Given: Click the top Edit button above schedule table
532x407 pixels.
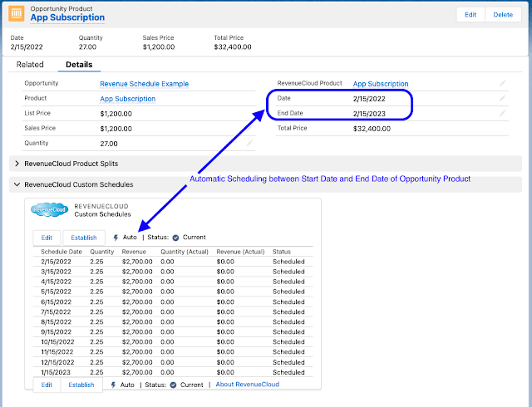Looking at the screenshot, I should (x=47, y=238).
